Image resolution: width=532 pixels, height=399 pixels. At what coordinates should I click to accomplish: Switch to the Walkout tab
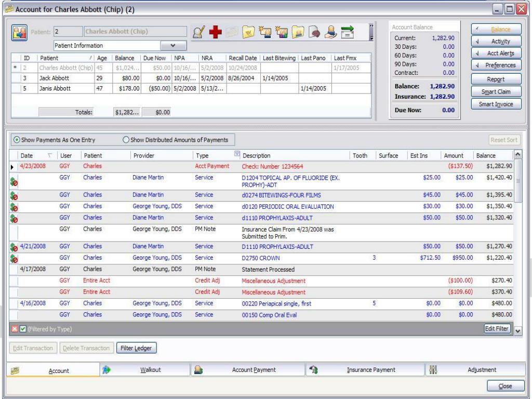145,369
